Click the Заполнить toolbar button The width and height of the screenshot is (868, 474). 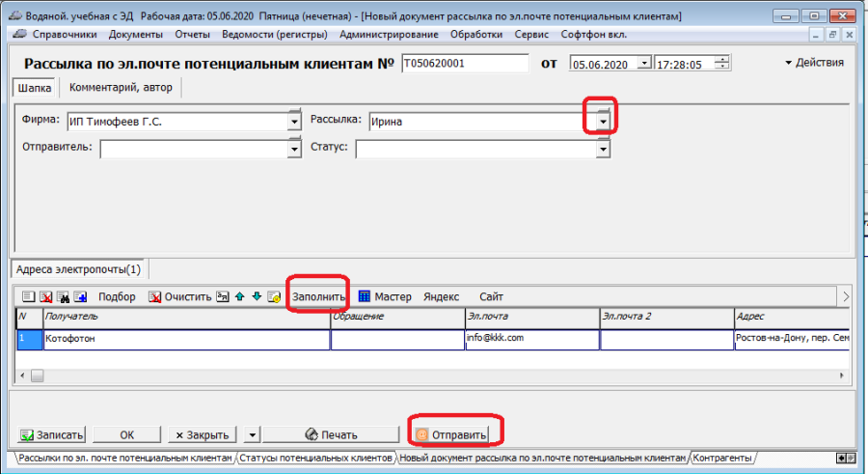tap(317, 297)
